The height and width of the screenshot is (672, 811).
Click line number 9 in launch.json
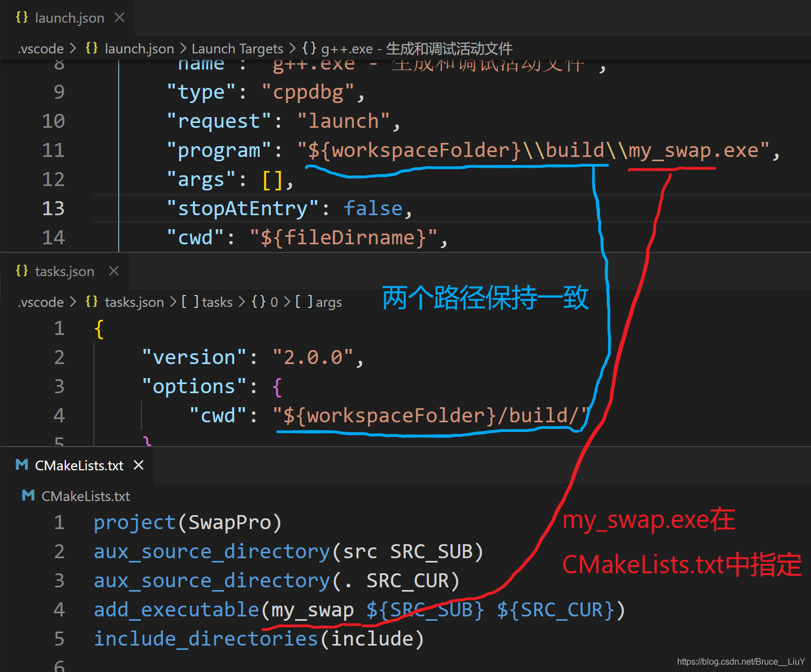point(59,92)
